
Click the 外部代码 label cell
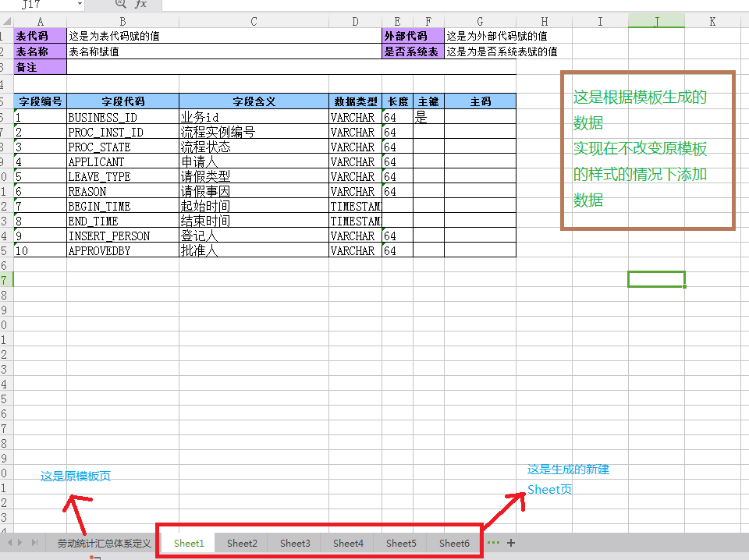414,36
